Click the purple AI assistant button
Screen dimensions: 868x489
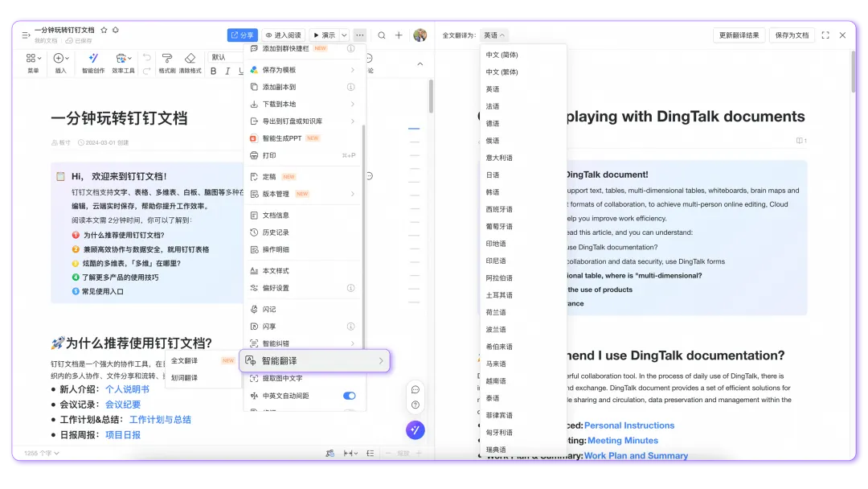tap(416, 429)
